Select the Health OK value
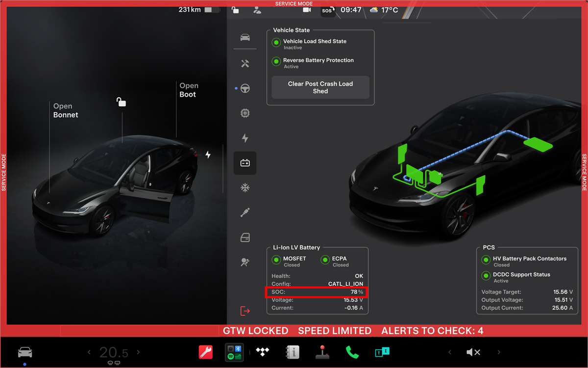The height and width of the screenshot is (368, 588). coord(359,276)
